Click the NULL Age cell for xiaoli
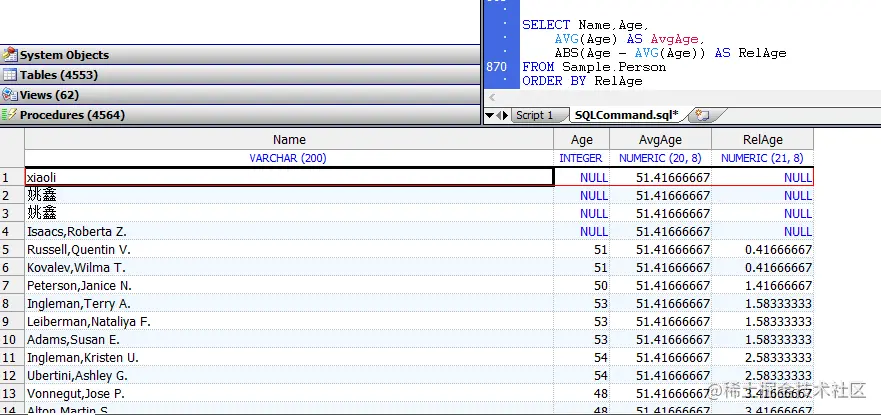 pos(582,177)
